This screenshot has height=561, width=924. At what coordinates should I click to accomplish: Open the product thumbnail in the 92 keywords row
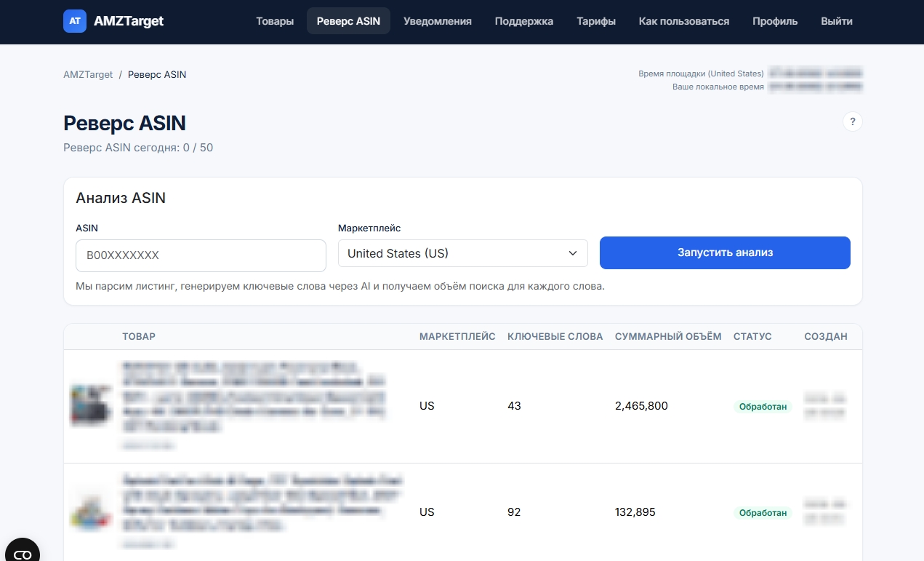pos(91,512)
